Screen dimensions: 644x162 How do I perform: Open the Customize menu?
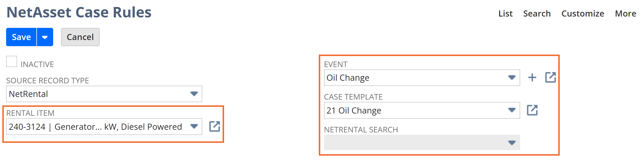click(x=583, y=14)
